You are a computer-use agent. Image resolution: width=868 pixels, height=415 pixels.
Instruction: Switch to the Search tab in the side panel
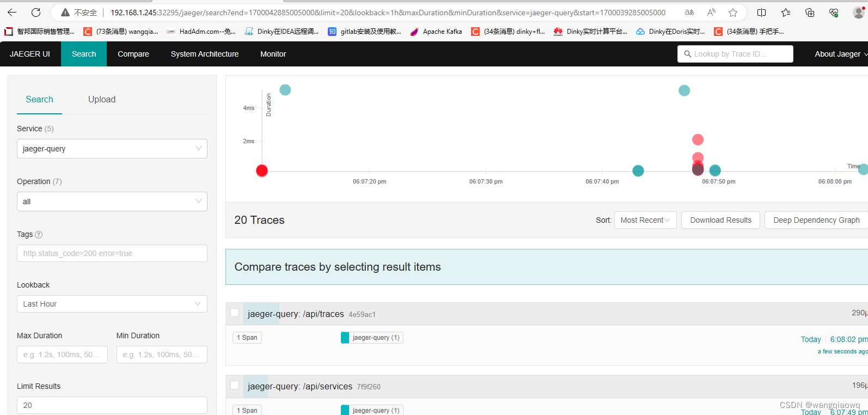click(39, 99)
